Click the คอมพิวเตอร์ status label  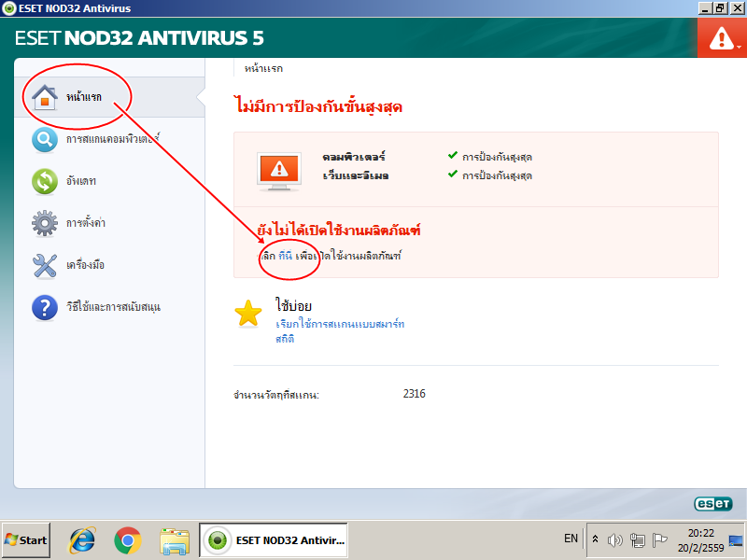coord(354,157)
